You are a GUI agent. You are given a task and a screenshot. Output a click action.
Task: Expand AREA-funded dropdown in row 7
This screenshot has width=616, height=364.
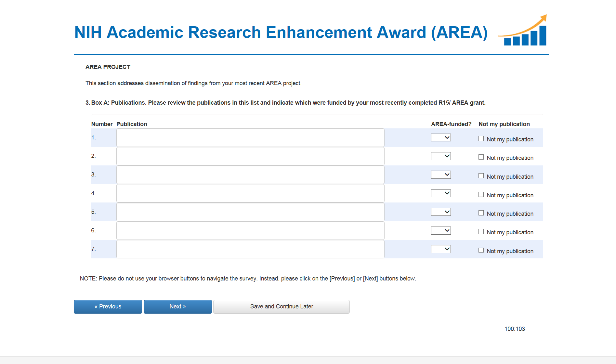click(441, 249)
